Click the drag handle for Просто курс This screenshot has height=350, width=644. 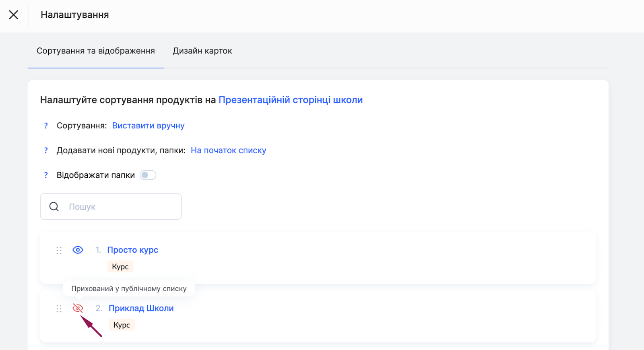[59, 250]
